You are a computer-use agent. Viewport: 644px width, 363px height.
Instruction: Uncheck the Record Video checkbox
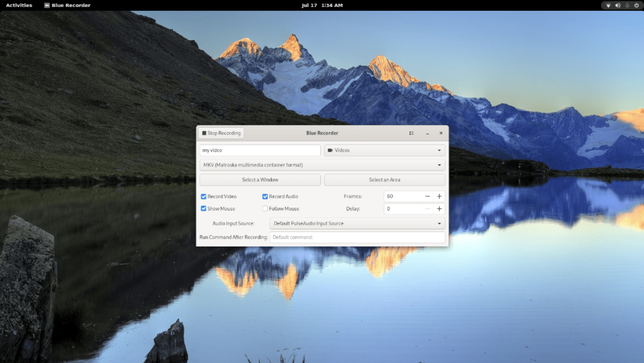tap(204, 196)
